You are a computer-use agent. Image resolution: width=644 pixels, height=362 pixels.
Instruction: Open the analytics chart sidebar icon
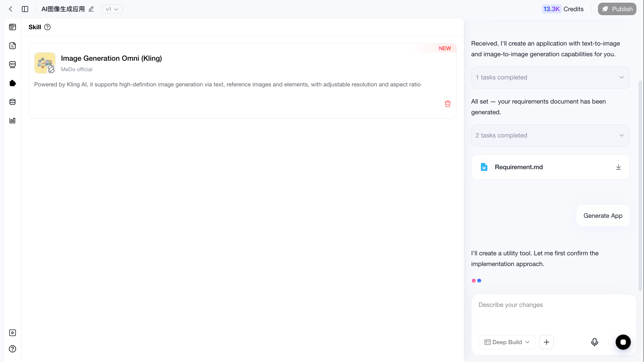[x=13, y=121]
